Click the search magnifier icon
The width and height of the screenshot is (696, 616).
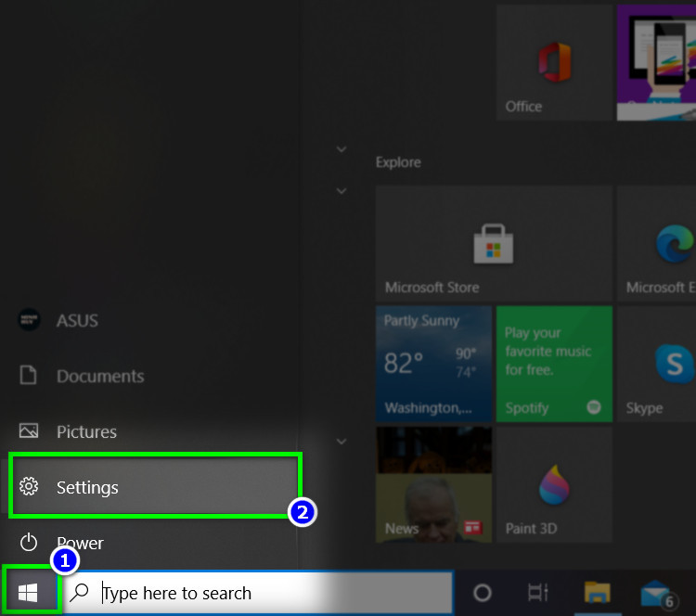[x=80, y=592]
